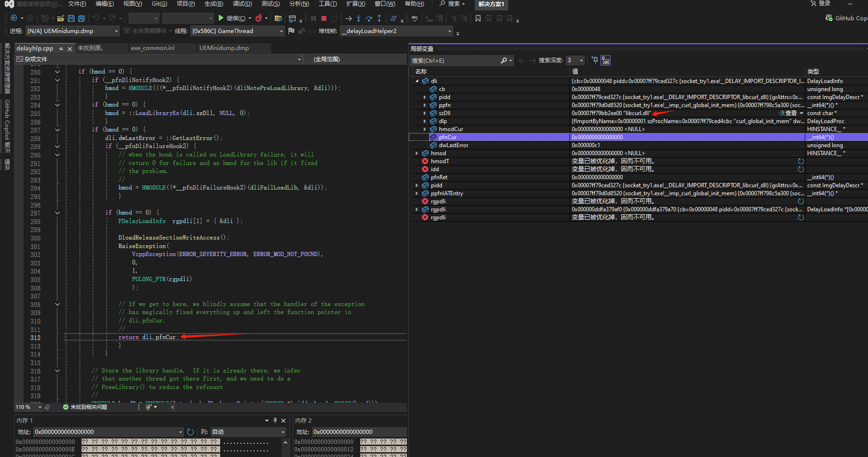
Task: Open the search depth dropdown set to 3
Action: point(575,60)
